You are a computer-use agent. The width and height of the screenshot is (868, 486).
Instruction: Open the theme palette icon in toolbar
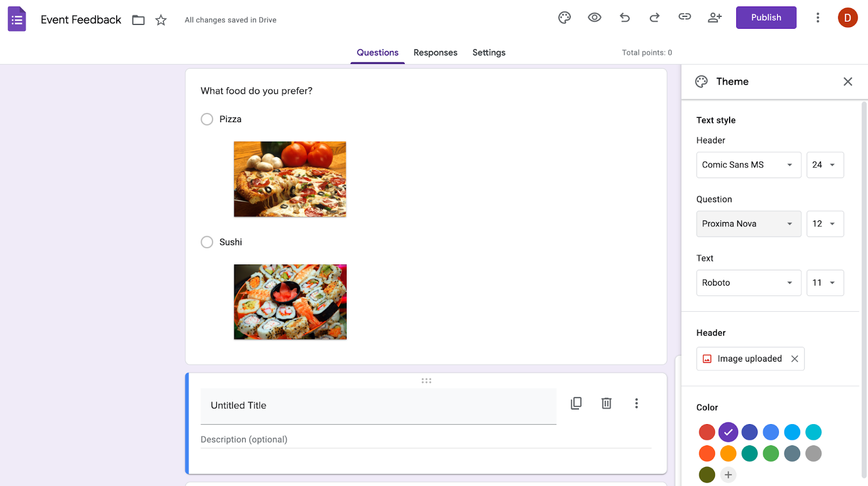[564, 18]
